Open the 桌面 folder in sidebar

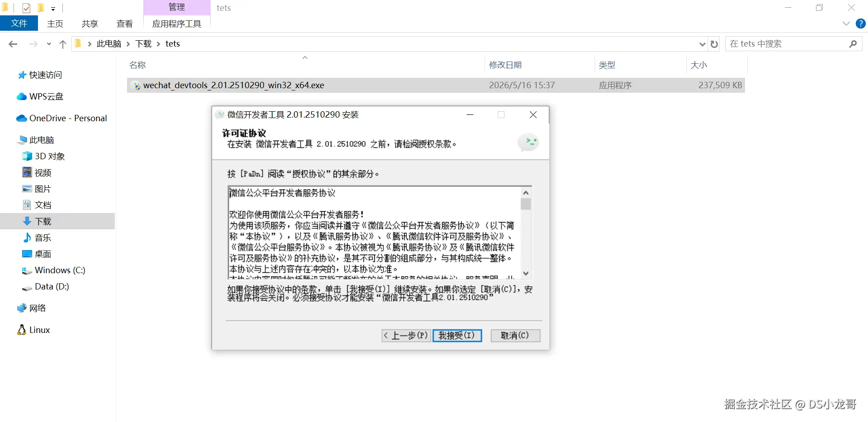point(43,254)
